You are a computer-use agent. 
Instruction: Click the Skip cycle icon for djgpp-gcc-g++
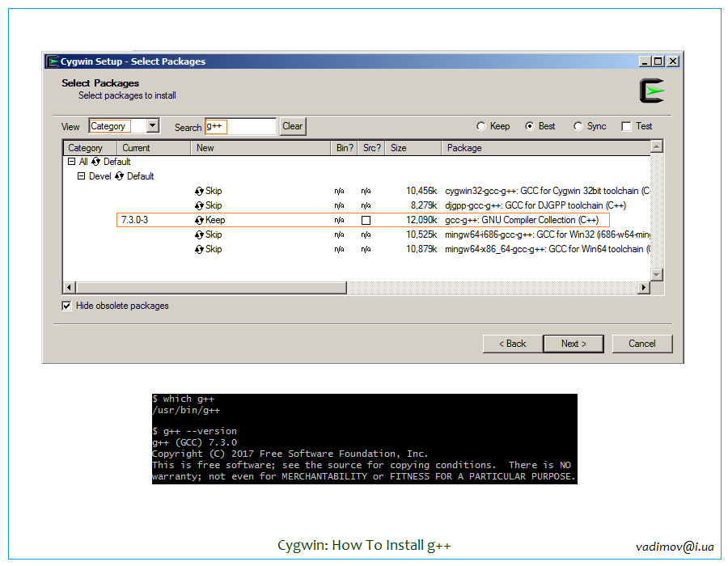pos(199,205)
